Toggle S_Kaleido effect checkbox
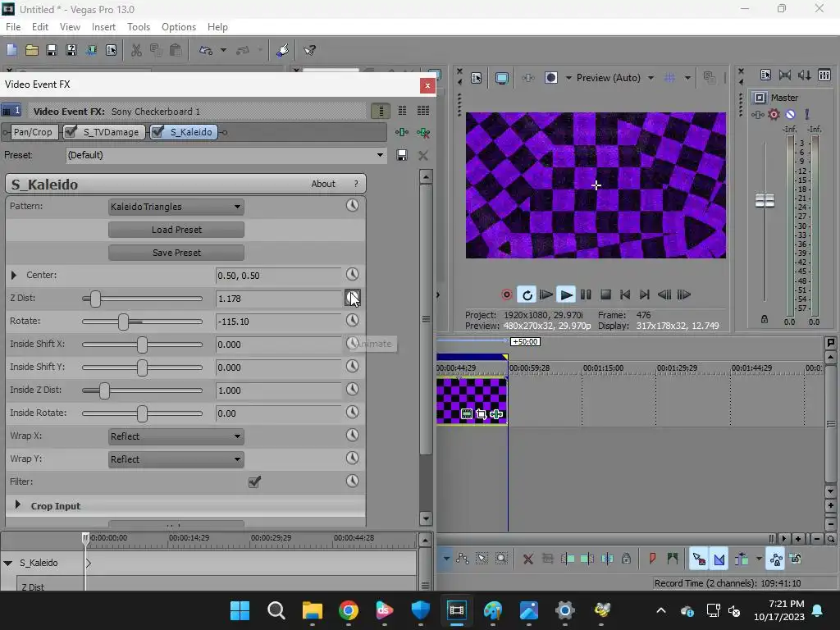 click(157, 131)
